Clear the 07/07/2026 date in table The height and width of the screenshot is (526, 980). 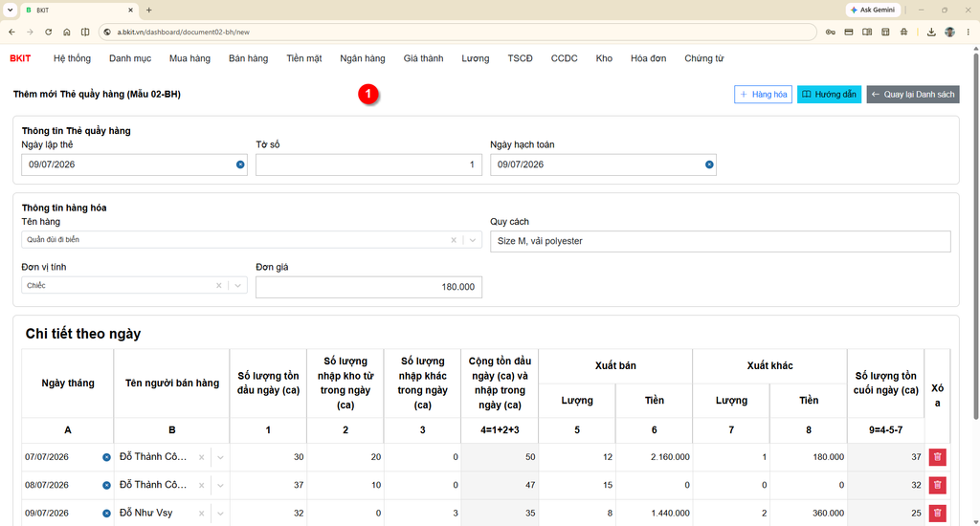[x=106, y=457]
